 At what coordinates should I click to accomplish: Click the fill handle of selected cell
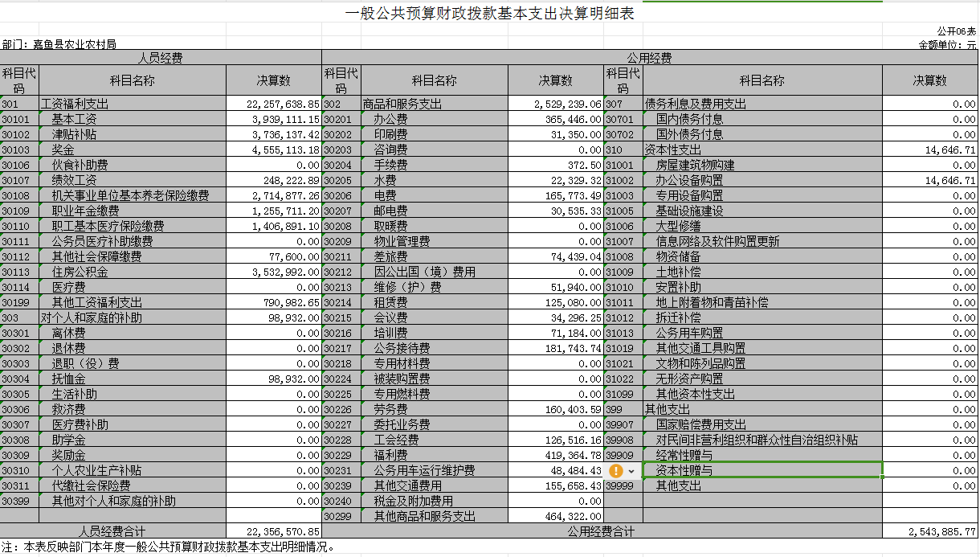[x=882, y=477]
